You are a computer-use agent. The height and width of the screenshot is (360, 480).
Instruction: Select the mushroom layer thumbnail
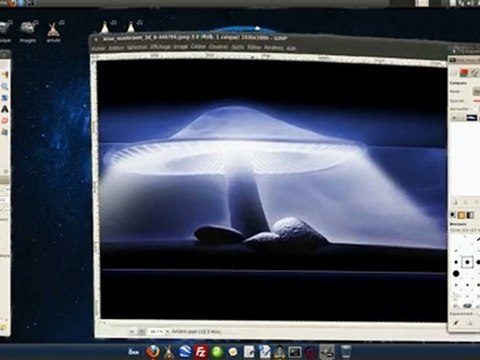pyautogui.click(x=472, y=117)
